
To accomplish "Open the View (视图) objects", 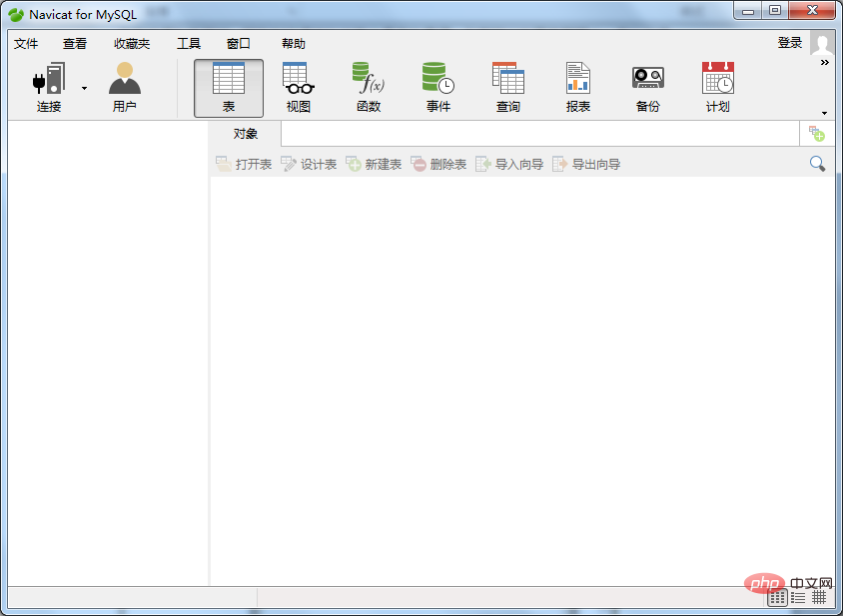I will pyautogui.click(x=299, y=88).
